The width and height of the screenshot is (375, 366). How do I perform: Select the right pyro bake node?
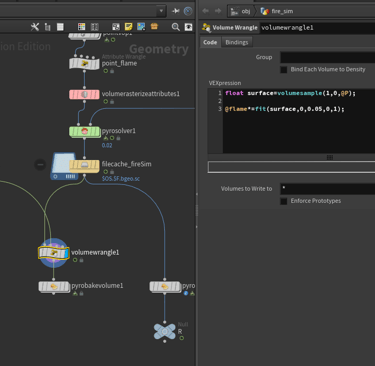click(165, 286)
